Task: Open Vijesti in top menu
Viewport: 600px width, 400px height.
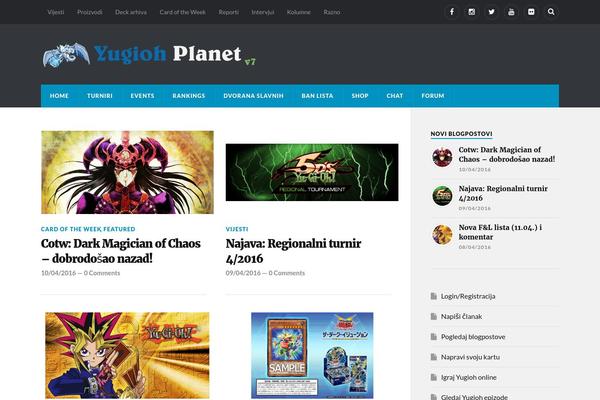Action: click(x=56, y=12)
